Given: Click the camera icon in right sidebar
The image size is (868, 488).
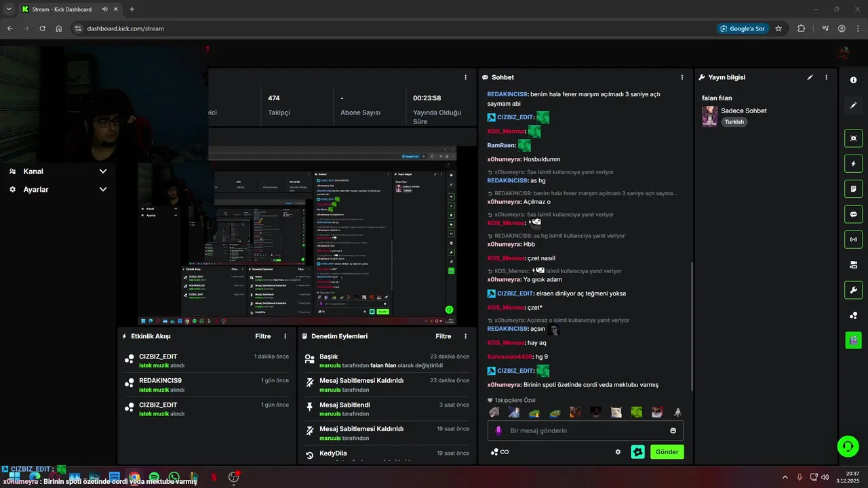Looking at the screenshot, I should point(853,265).
